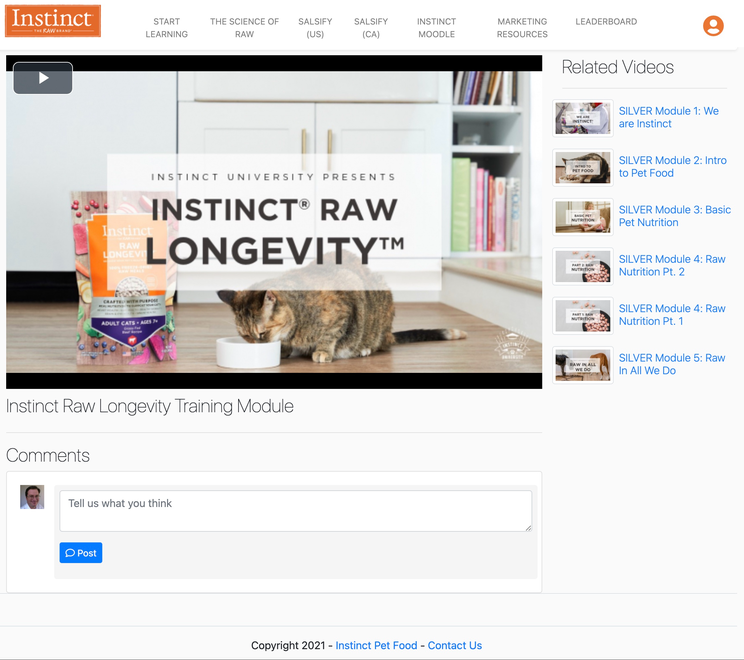Open the user account profile icon

coord(713,26)
